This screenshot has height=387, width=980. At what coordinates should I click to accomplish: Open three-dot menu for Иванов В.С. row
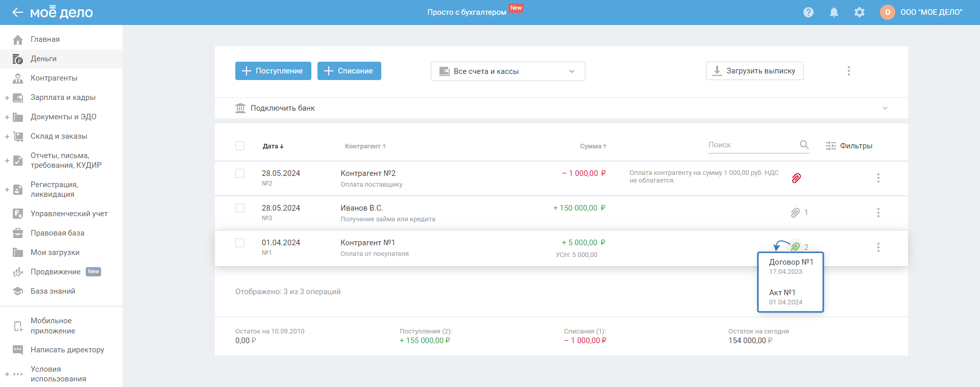[x=878, y=213]
